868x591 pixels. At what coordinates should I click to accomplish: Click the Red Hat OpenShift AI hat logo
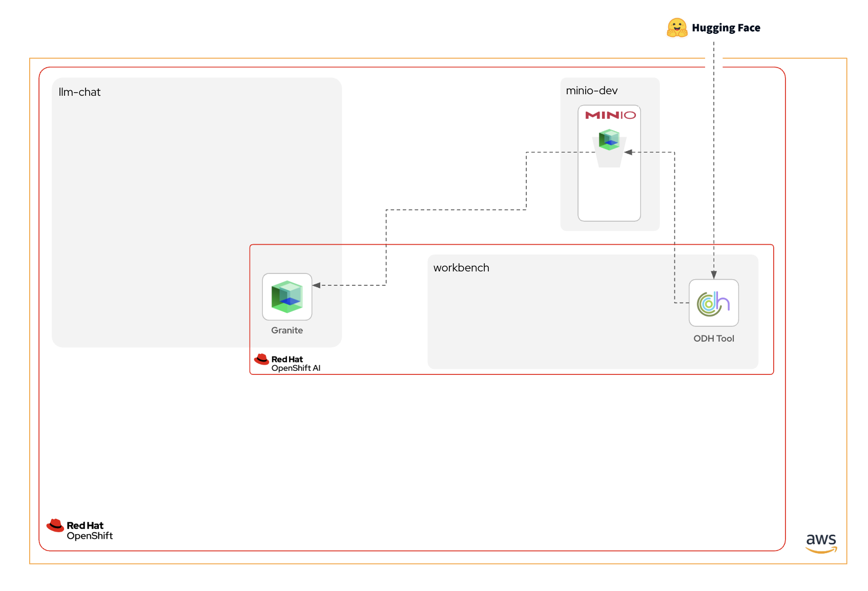click(262, 359)
